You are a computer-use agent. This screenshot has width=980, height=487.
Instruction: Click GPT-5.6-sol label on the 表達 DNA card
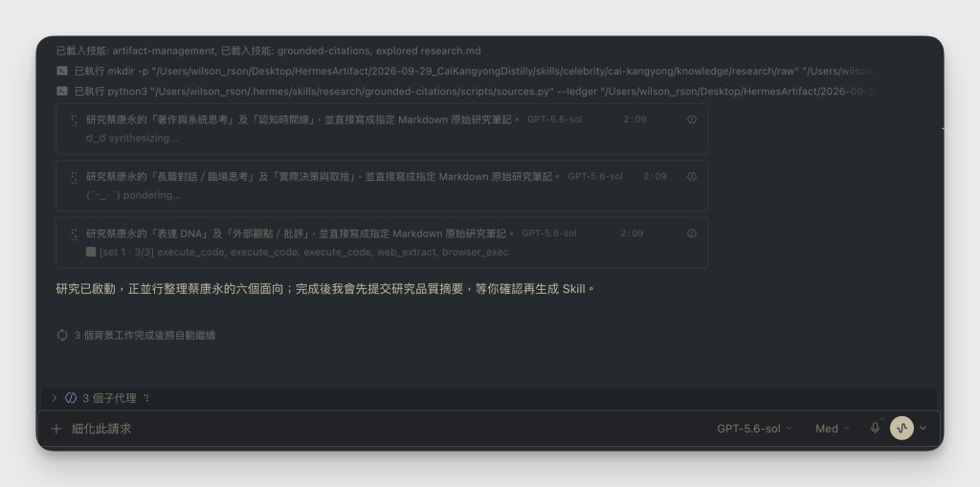[548, 233]
